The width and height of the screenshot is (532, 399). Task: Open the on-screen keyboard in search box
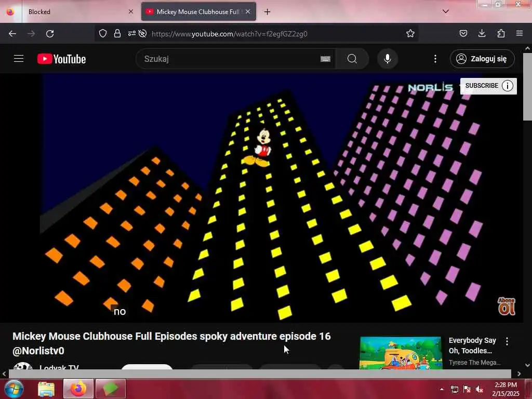pyautogui.click(x=325, y=59)
